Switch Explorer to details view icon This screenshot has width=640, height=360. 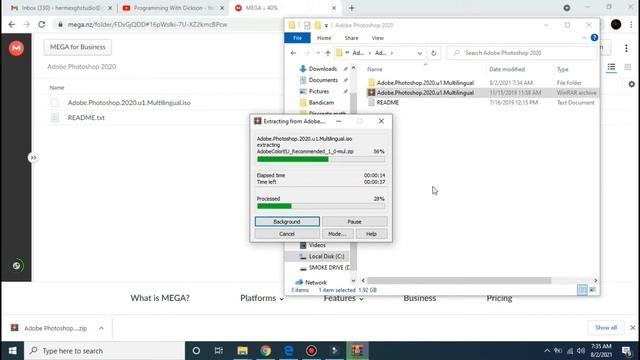point(582,290)
